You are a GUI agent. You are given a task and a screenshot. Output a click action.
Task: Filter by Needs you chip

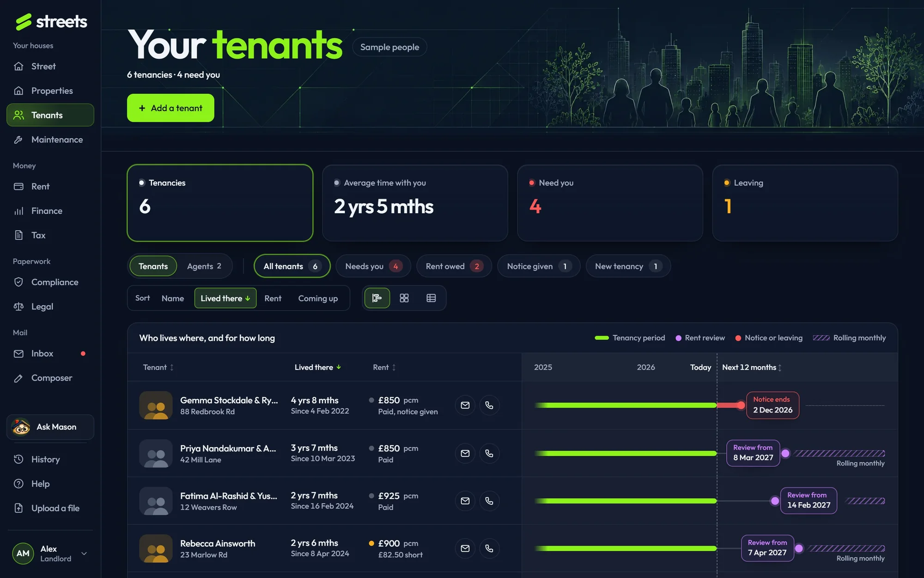pyautogui.click(x=373, y=266)
